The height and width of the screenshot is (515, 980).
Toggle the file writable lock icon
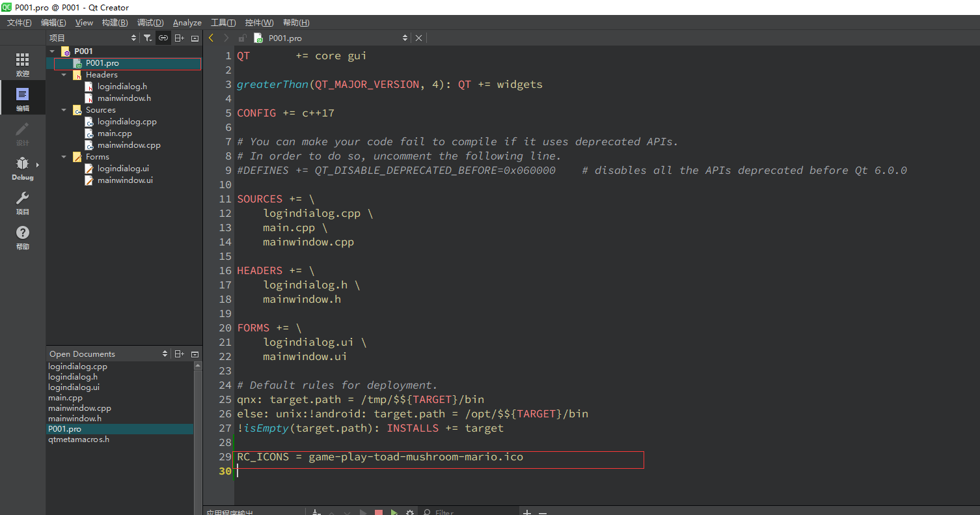point(242,38)
